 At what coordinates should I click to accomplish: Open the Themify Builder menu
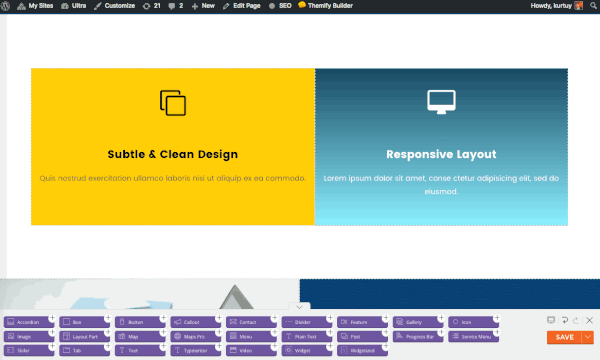(325, 6)
